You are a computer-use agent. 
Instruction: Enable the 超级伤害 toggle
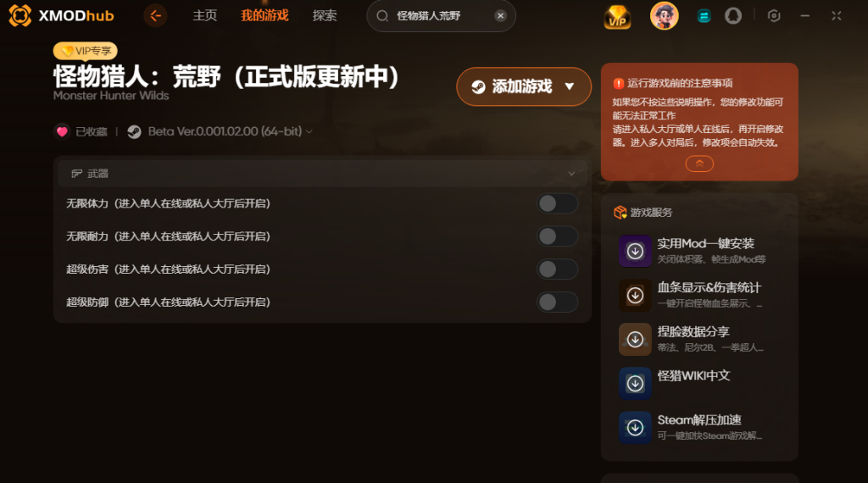(x=558, y=269)
